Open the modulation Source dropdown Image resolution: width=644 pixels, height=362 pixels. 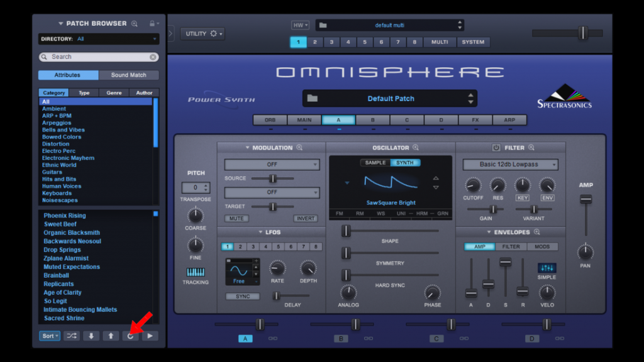point(272,165)
